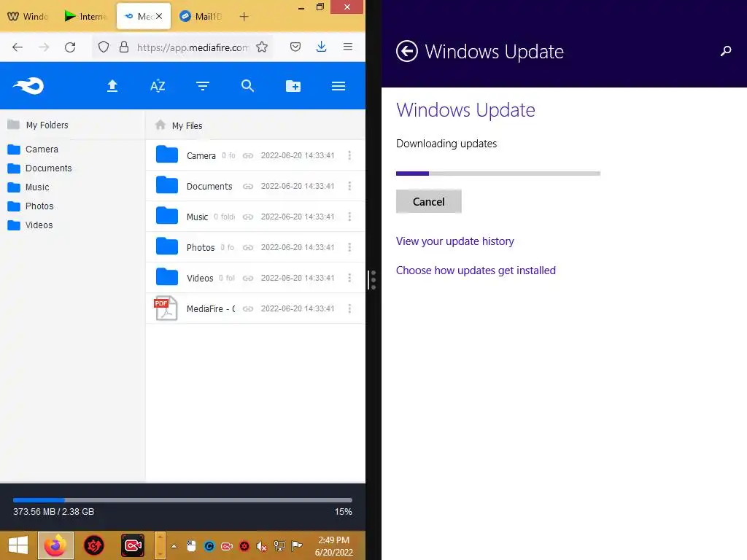747x560 pixels.
Task: Click the muted volume tray icon
Action: tap(262, 546)
